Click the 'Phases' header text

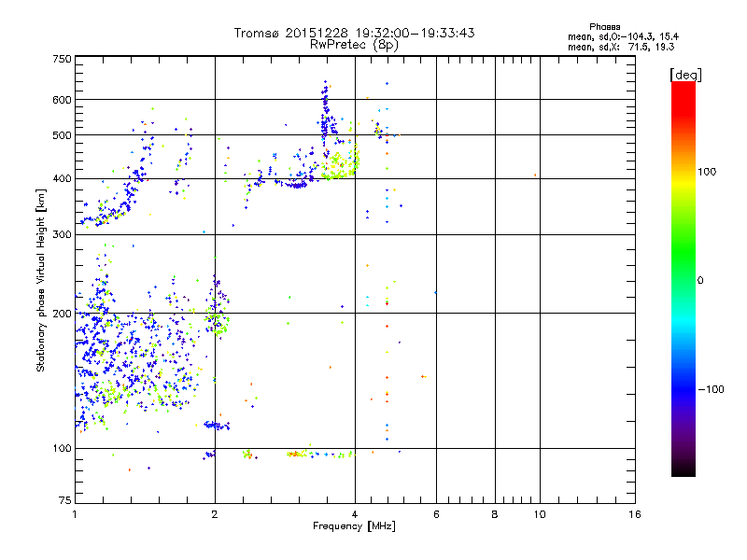(x=604, y=27)
